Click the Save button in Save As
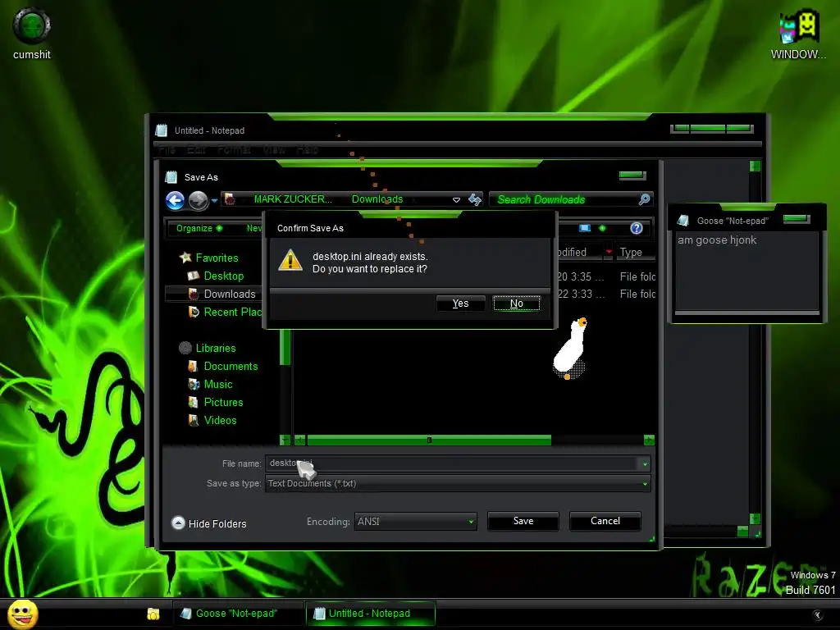 coord(523,521)
